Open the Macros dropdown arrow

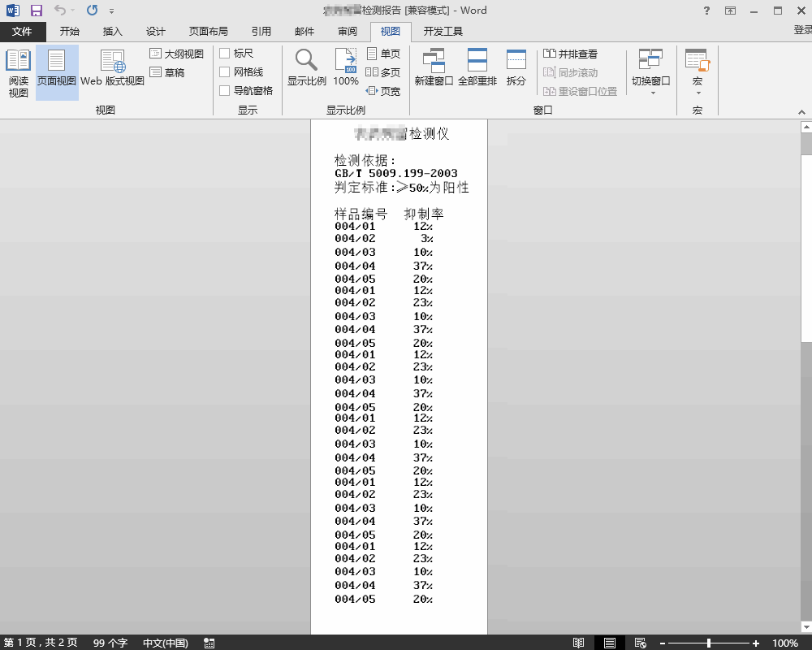(698, 93)
